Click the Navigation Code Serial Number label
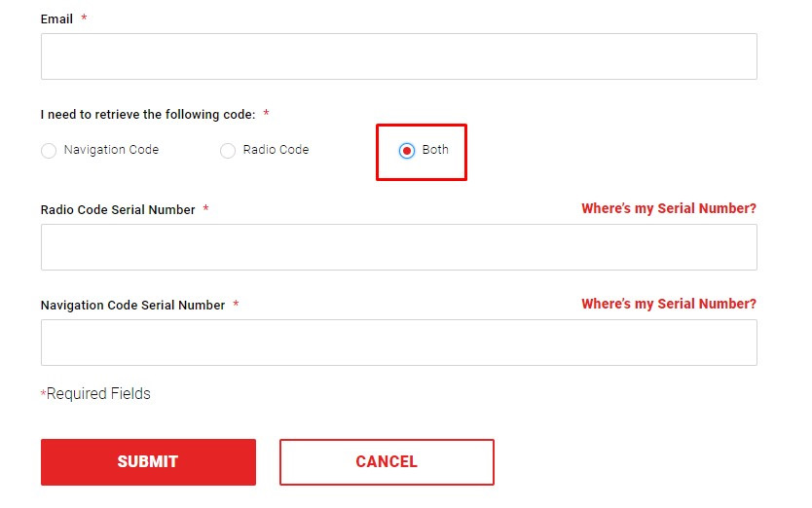The width and height of the screenshot is (812, 508). pos(132,306)
